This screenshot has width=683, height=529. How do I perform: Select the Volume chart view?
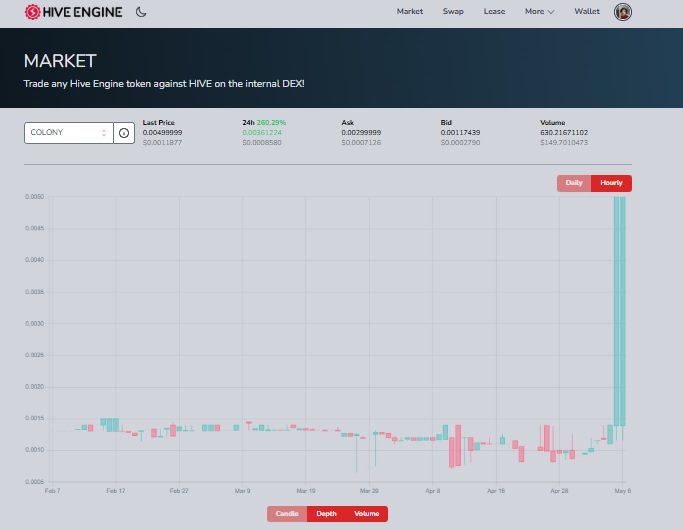coord(366,514)
